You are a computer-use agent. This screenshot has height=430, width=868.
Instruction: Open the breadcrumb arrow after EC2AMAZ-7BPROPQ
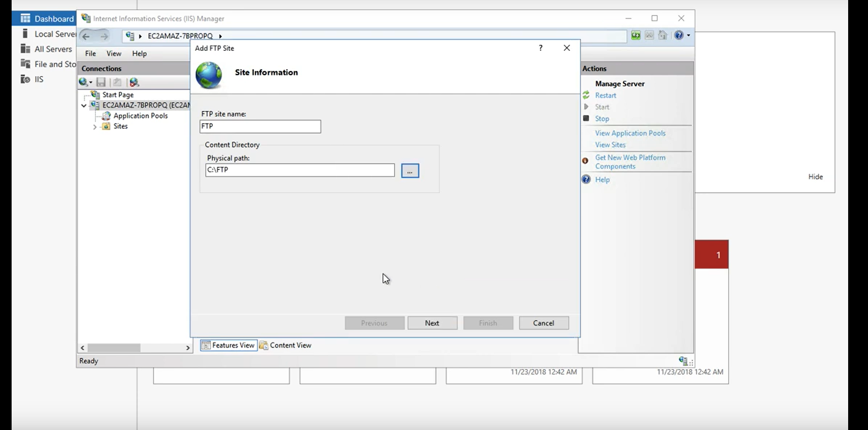(x=220, y=36)
